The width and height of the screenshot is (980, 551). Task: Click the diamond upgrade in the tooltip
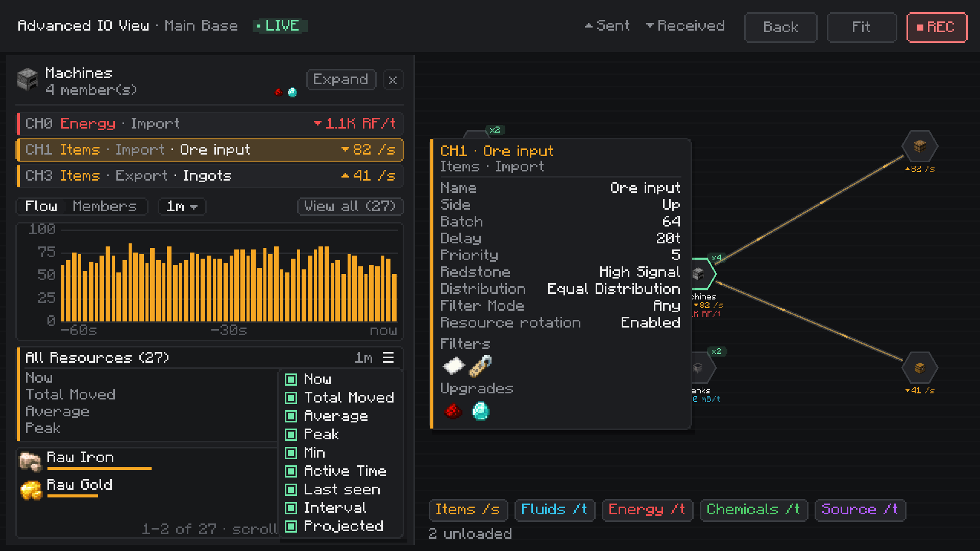[480, 411]
